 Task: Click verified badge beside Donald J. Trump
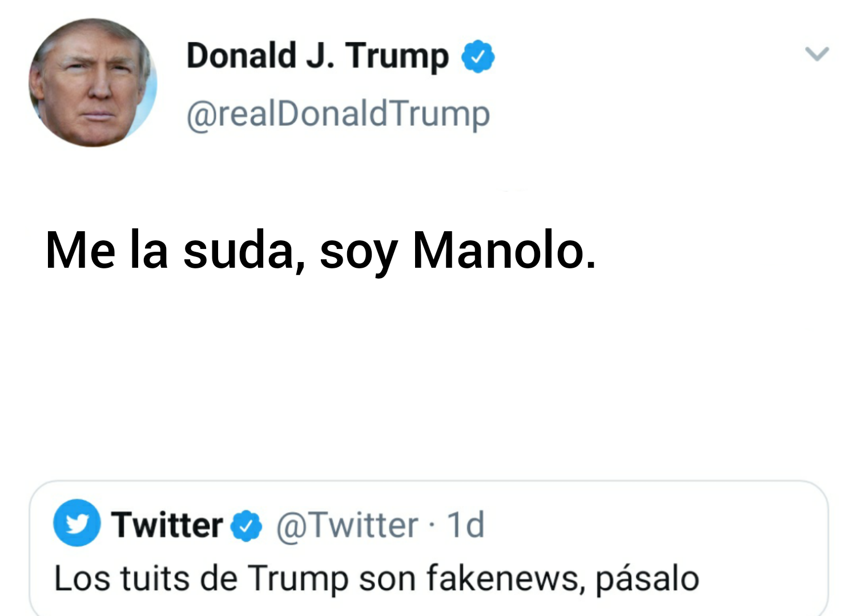(x=478, y=57)
